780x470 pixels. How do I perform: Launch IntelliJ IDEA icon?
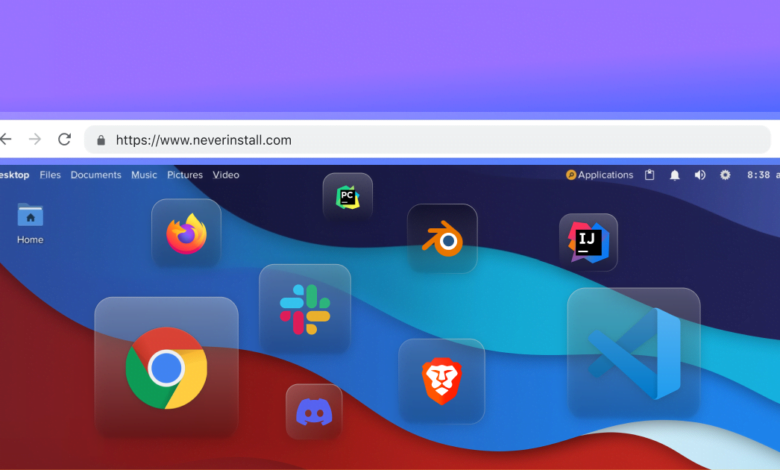[588, 242]
